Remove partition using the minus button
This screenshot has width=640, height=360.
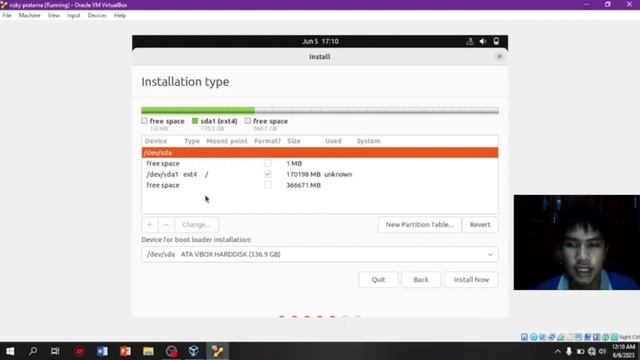tap(166, 224)
